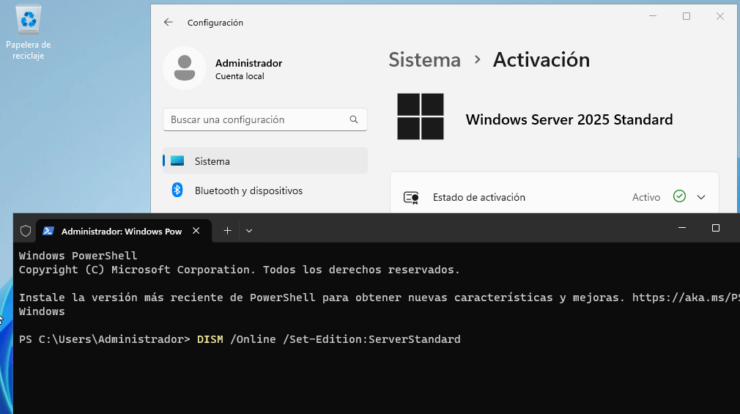
Task: Go back with the Configuración arrow
Action: pos(168,22)
